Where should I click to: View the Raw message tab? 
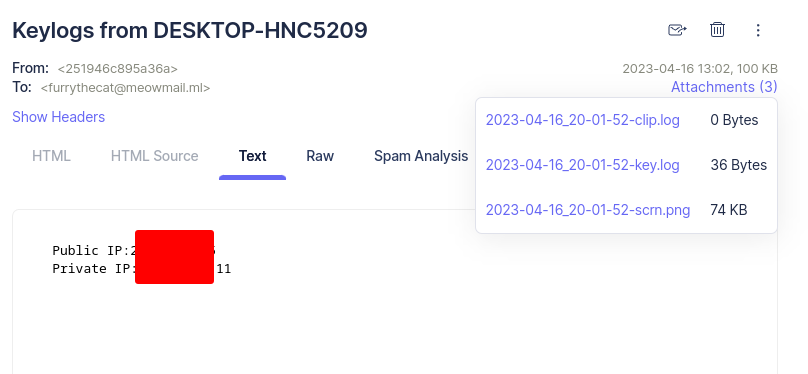pyautogui.click(x=320, y=156)
